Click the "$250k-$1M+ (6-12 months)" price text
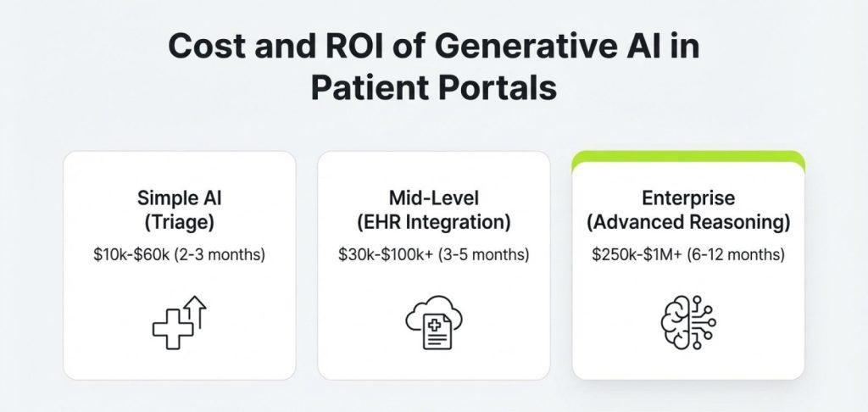 pos(687,253)
